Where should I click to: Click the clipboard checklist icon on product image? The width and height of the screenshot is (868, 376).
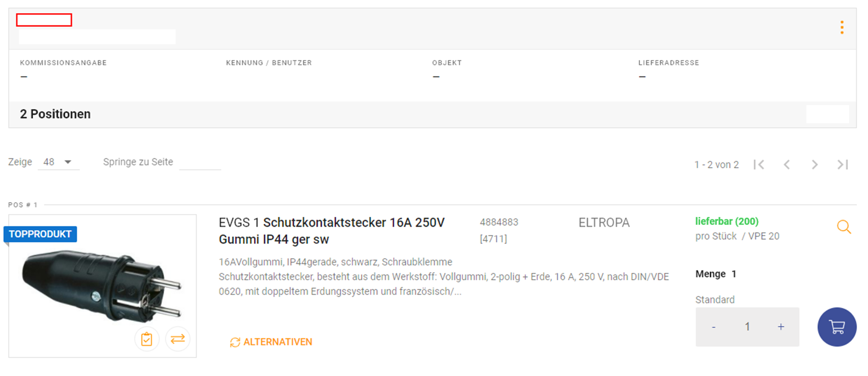(x=146, y=339)
